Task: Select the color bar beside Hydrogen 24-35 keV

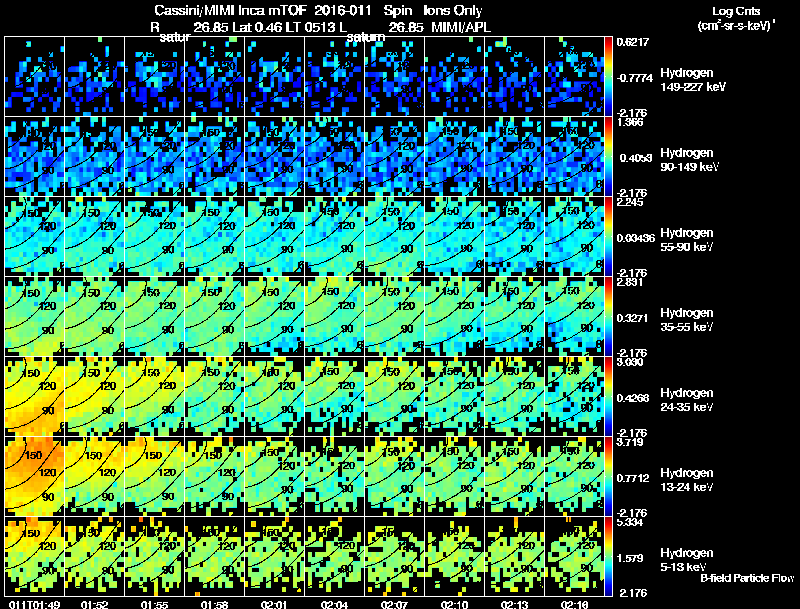Action: tap(608, 396)
